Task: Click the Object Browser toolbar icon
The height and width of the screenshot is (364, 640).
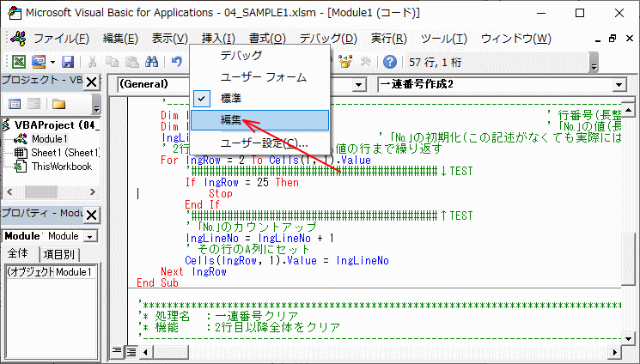Action: [345, 62]
